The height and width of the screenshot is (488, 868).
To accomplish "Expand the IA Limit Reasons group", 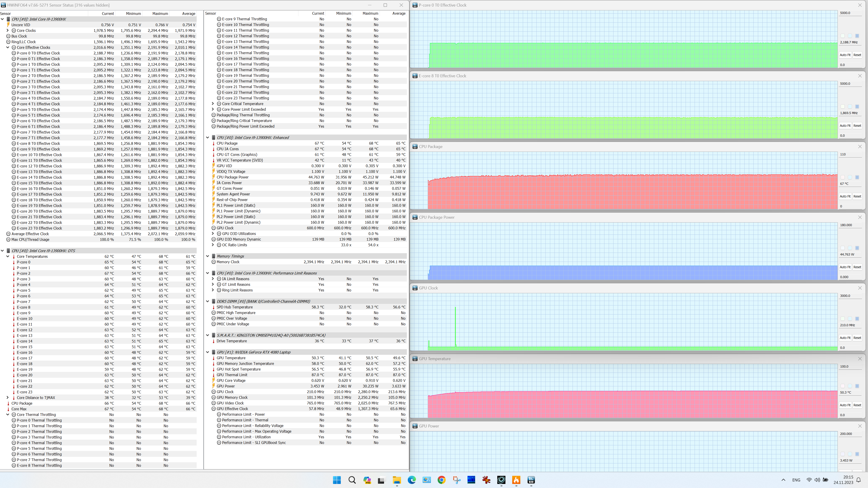I will pos(213,279).
